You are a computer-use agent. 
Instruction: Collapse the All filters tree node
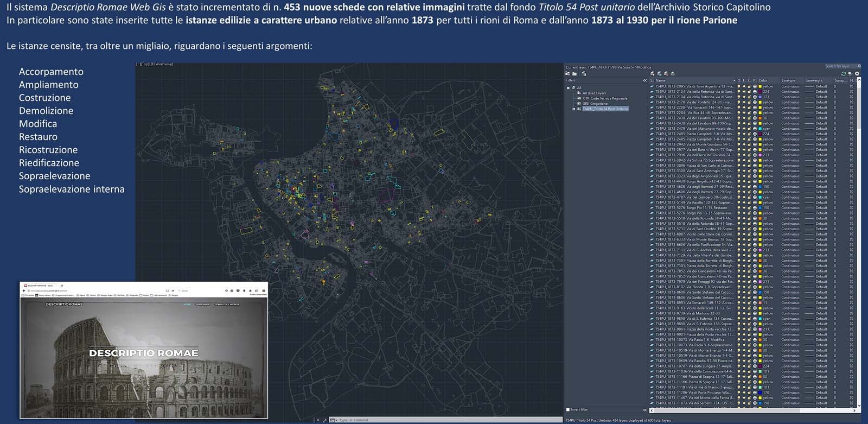(x=569, y=87)
